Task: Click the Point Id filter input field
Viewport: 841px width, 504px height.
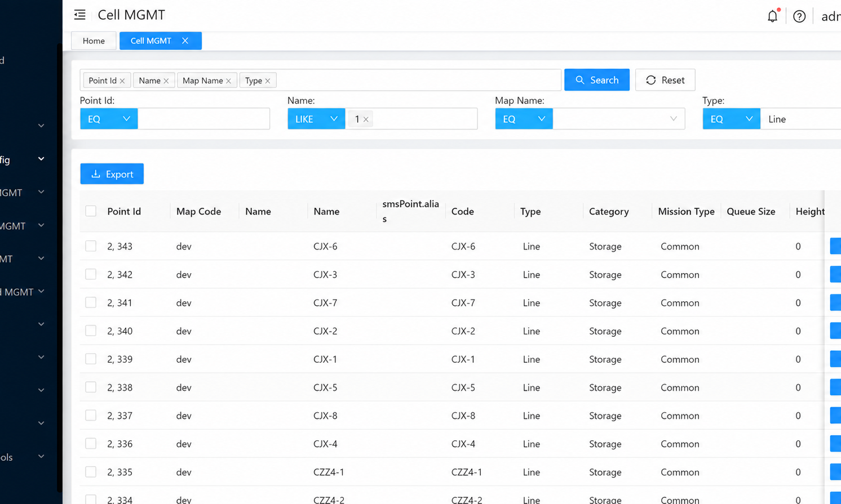Action: tap(203, 119)
